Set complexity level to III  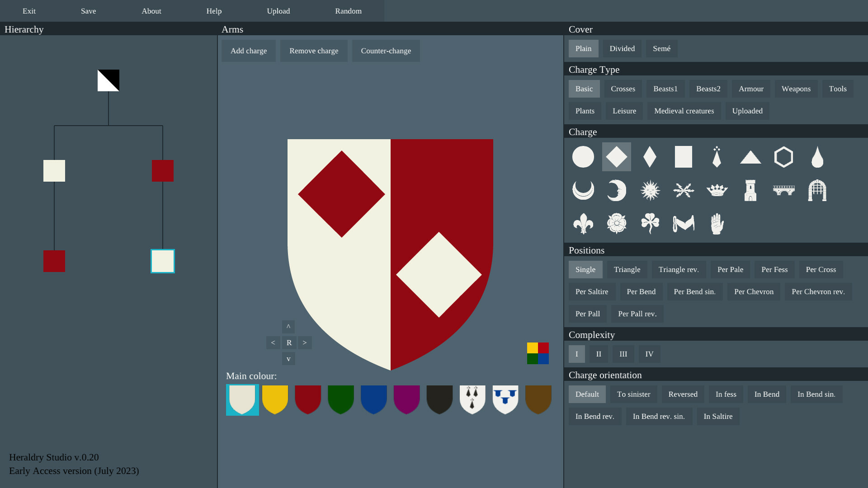(623, 354)
